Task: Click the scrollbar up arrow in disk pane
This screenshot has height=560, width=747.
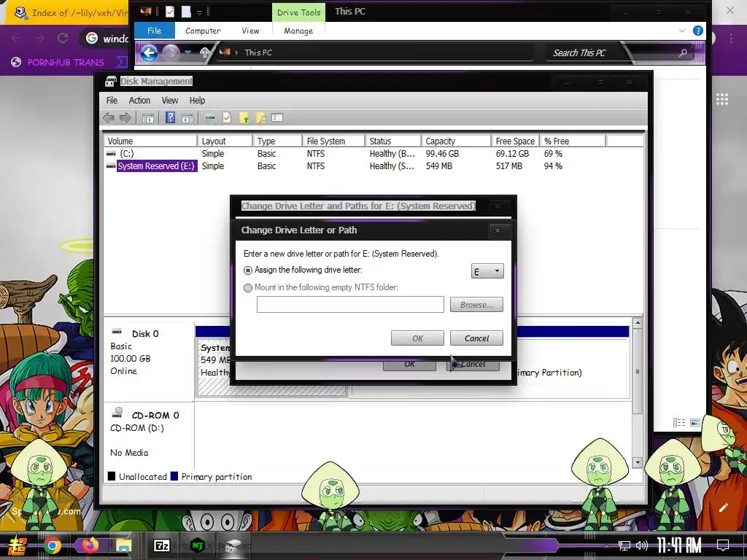Action: [638, 323]
